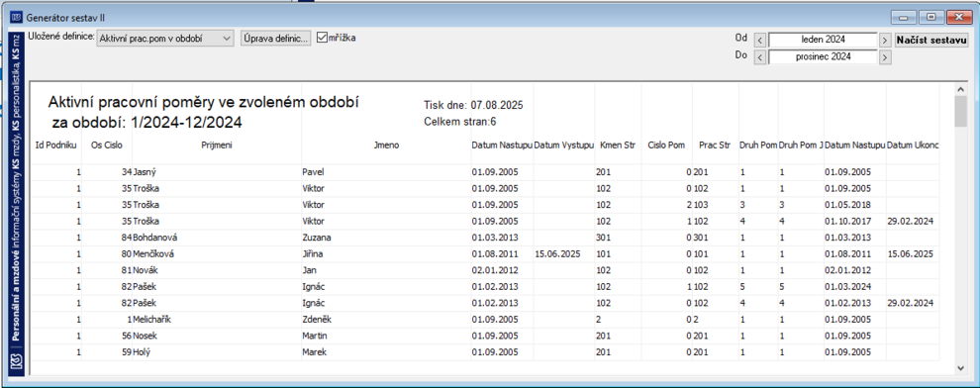The height and width of the screenshot is (388, 980).
Task: Open the Uložené definice dropdown
Action: 165,39
